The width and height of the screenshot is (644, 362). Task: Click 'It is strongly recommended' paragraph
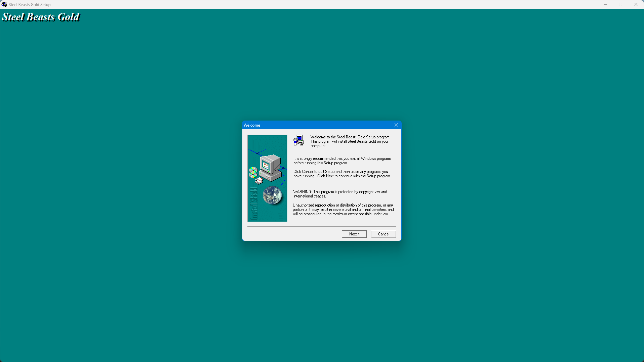(x=342, y=161)
